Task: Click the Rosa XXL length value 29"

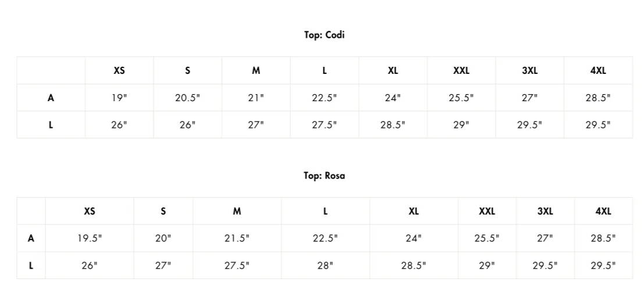Action: (x=487, y=266)
